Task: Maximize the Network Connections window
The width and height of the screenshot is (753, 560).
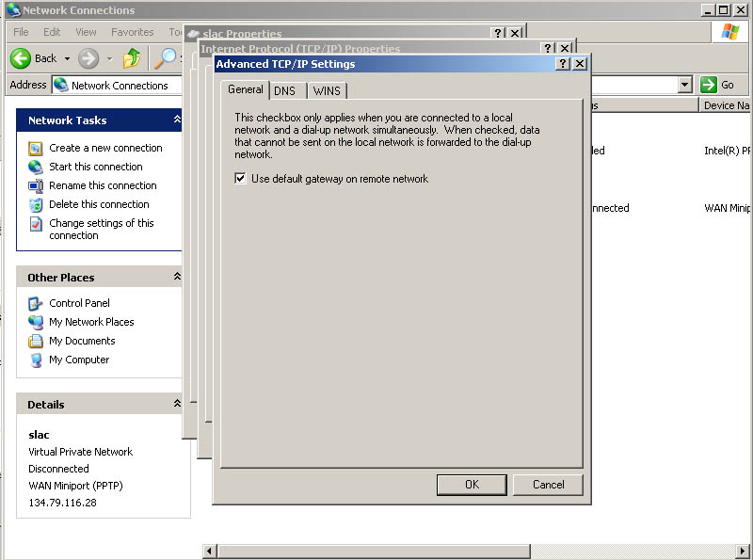Action: pyautogui.click(x=724, y=10)
